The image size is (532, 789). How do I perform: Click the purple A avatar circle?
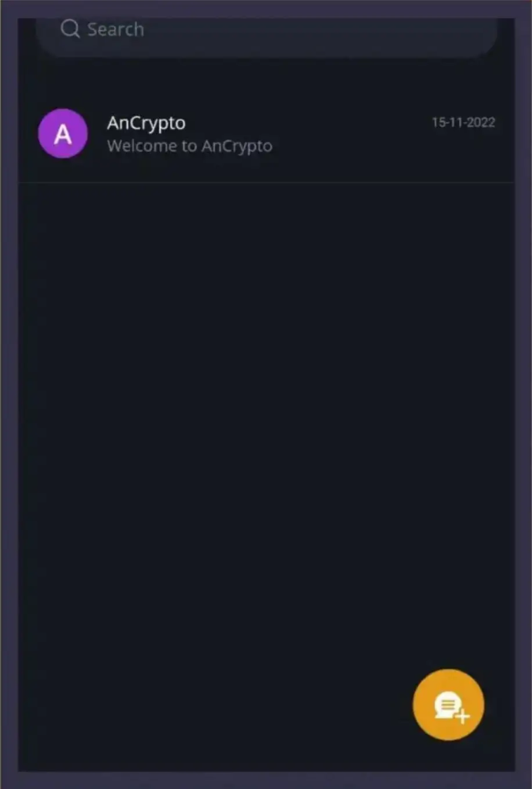coord(63,133)
